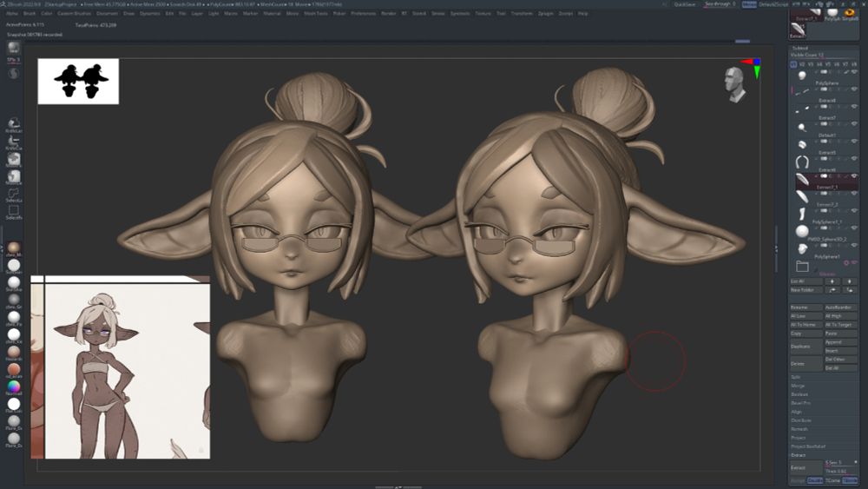This screenshot has width=868, height=489.
Task: Expand the Project BasRelief section
Action: [x=808, y=446]
